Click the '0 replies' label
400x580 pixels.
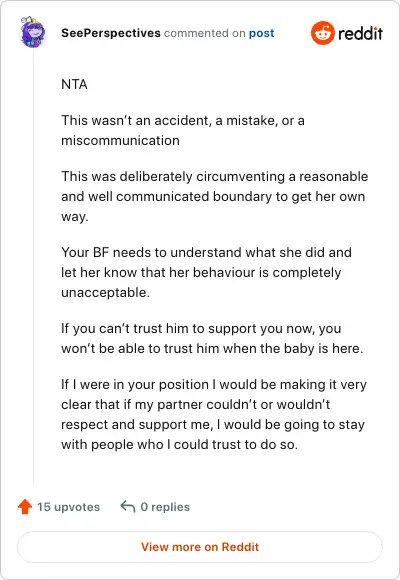[165, 507]
